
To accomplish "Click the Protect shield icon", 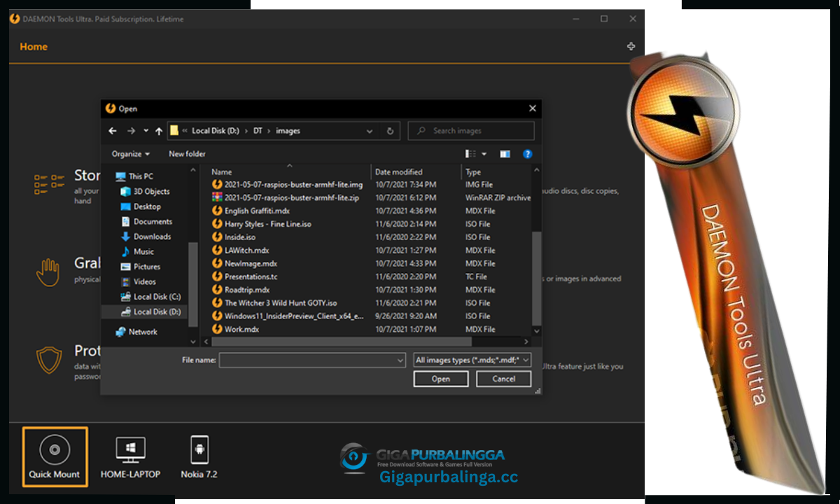I will (48, 360).
